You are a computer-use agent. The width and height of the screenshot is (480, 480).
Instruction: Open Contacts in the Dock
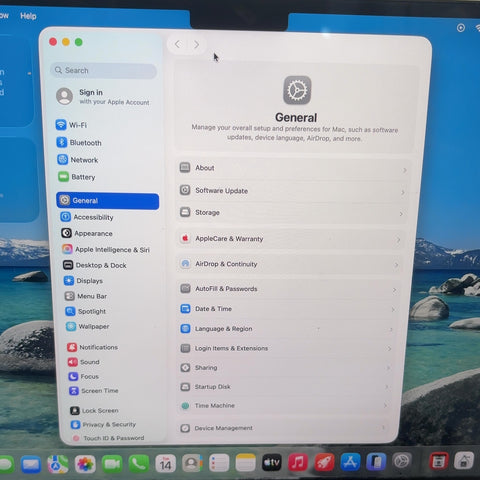[192, 463]
